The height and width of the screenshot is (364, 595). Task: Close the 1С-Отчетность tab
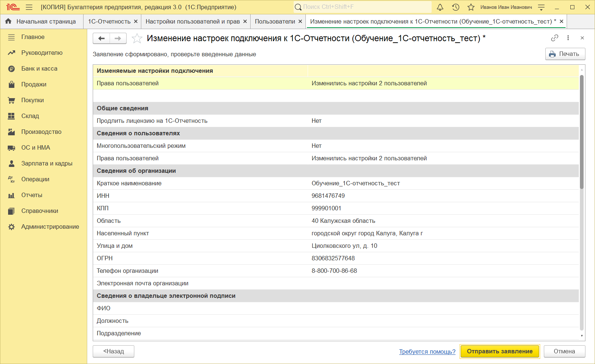(136, 22)
